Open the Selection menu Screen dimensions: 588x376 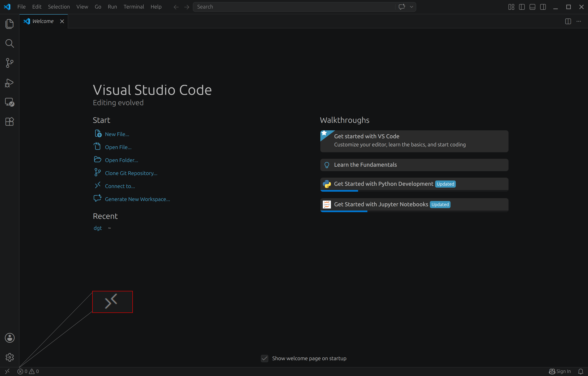pos(59,7)
